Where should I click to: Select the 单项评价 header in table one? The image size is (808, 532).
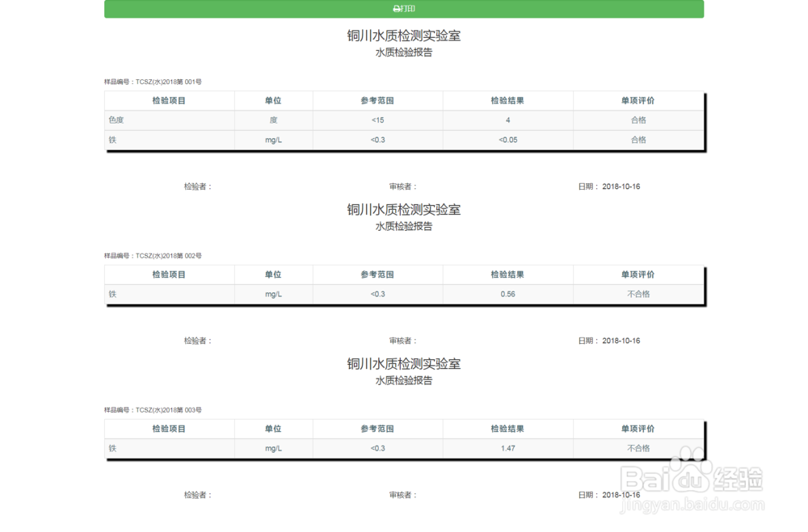[638, 100]
